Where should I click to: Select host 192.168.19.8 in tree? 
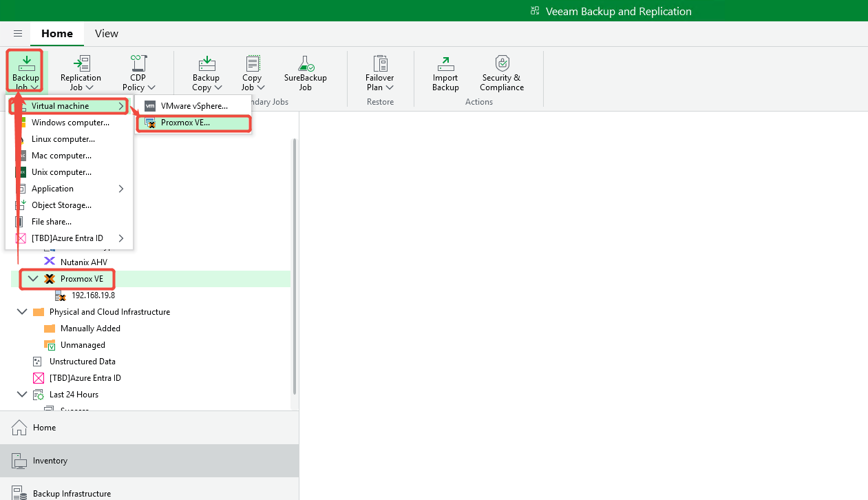click(93, 295)
